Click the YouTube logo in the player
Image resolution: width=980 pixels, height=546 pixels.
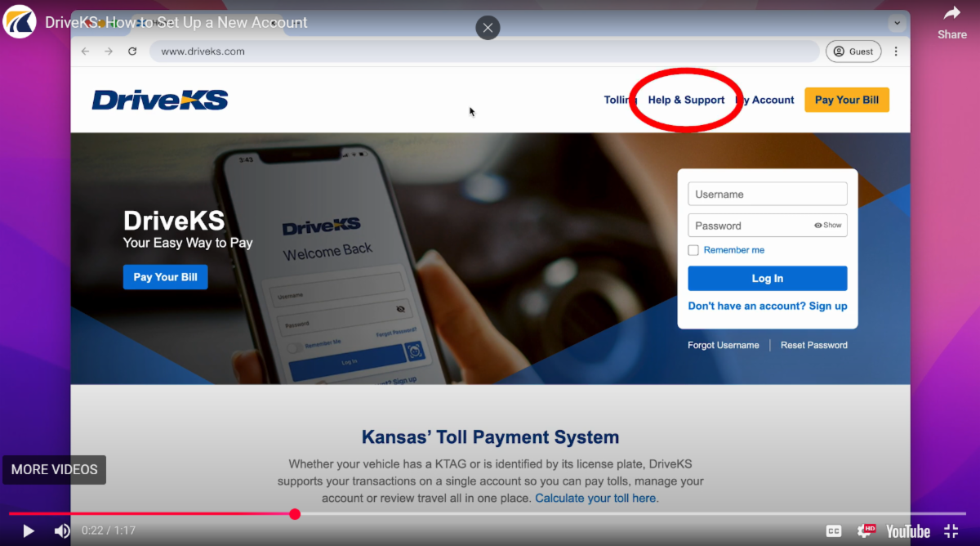pyautogui.click(x=906, y=530)
